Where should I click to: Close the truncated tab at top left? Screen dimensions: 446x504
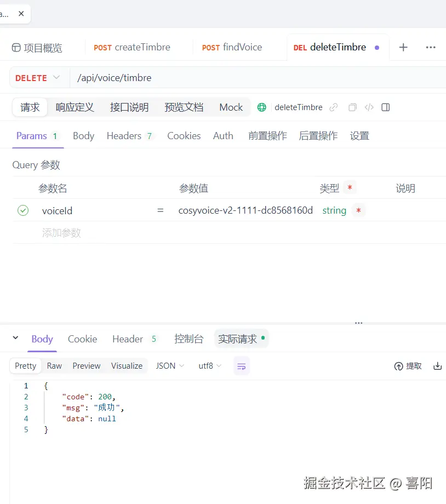[x=21, y=14]
